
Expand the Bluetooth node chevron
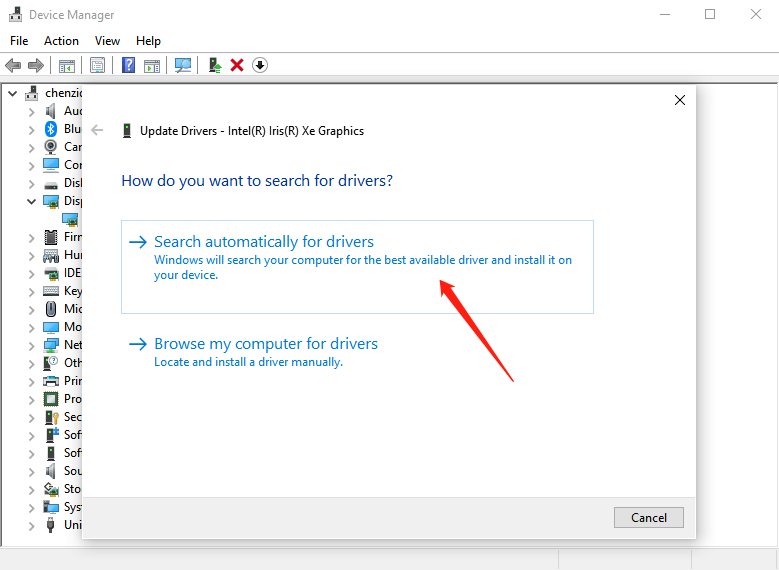[x=32, y=130]
